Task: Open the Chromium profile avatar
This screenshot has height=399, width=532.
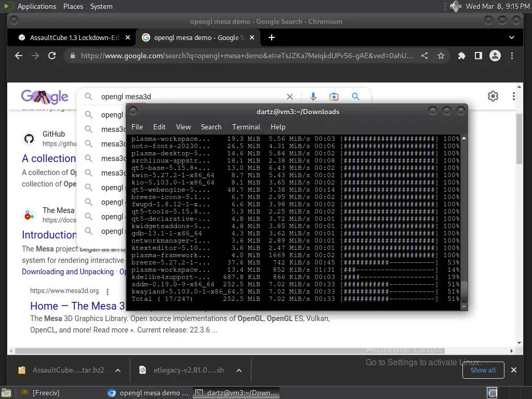Action: pos(495,56)
